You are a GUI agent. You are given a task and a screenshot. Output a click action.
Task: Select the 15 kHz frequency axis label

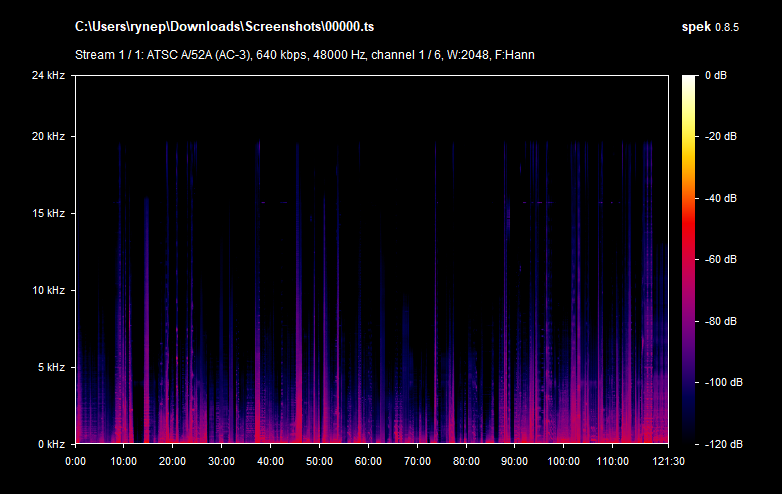coord(47,213)
